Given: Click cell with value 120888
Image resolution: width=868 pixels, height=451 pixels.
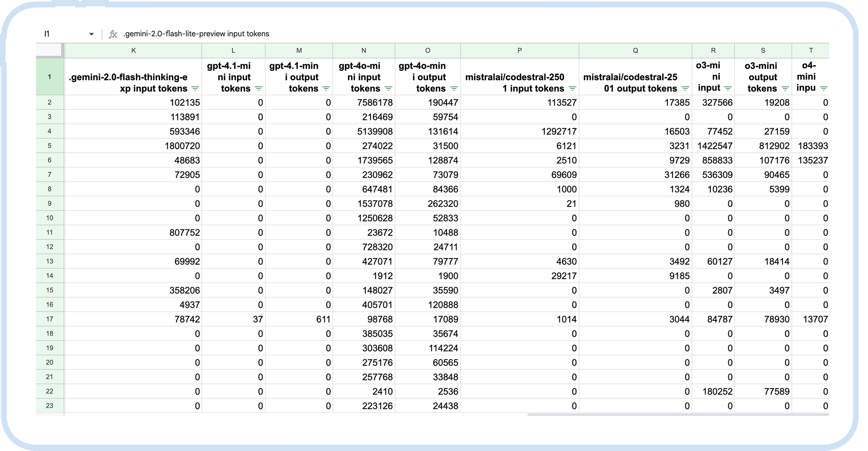Looking at the screenshot, I should [428, 305].
